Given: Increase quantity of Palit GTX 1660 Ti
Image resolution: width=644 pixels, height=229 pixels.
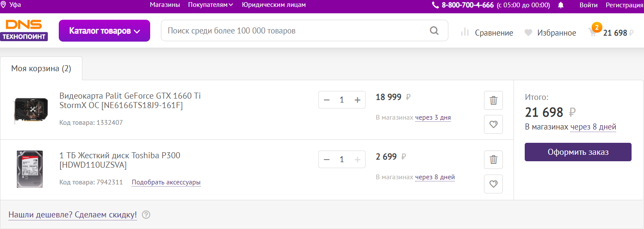Looking at the screenshot, I should [357, 100].
